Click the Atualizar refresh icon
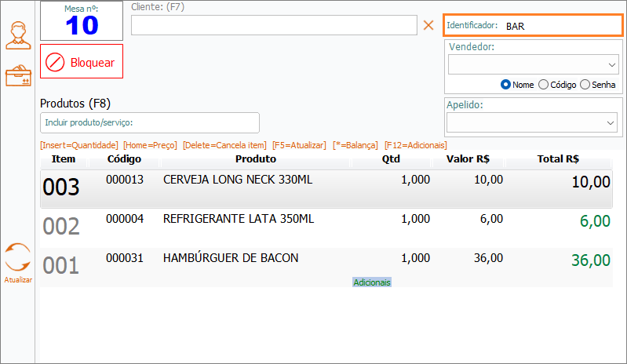Image resolution: width=627 pixels, height=364 pixels. point(18,258)
